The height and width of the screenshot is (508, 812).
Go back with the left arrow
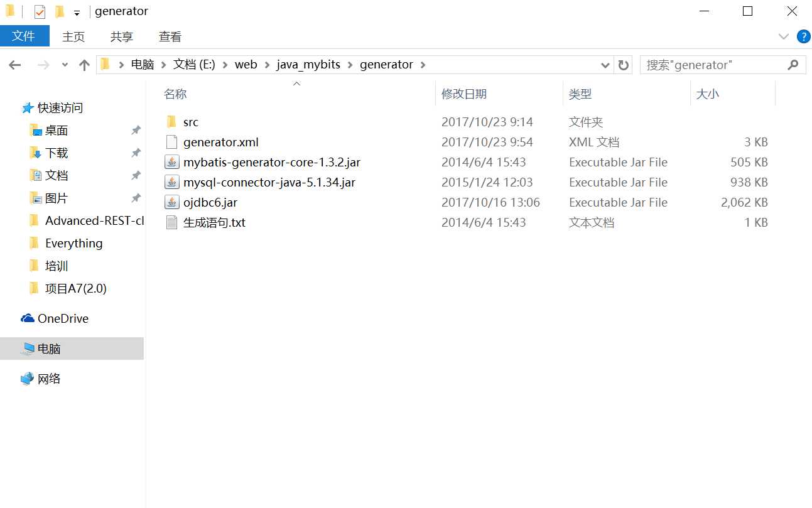[x=15, y=65]
